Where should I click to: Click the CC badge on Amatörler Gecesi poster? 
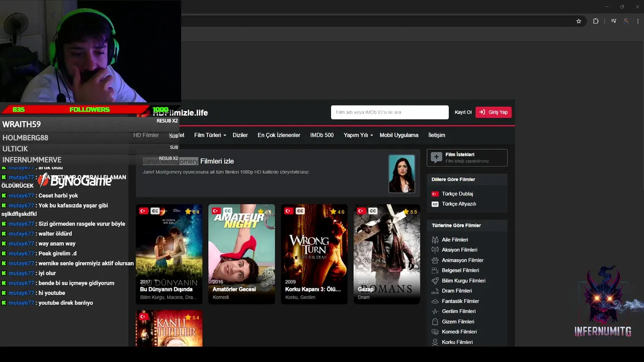click(227, 211)
